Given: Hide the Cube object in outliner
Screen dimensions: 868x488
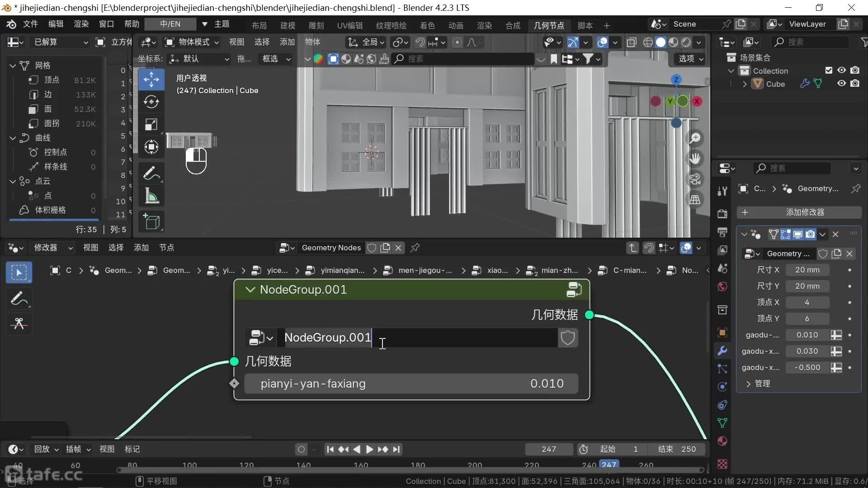Looking at the screenshot, I should [841, 84].
